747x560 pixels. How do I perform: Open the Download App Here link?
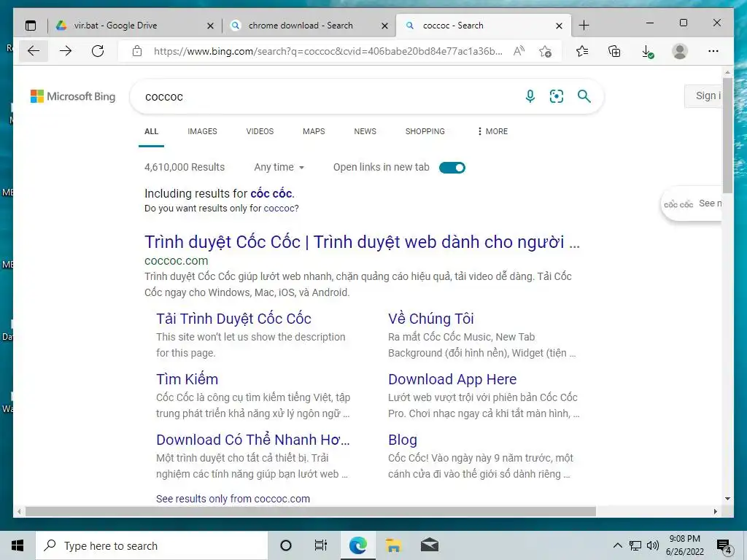click(x=452, y=379)
